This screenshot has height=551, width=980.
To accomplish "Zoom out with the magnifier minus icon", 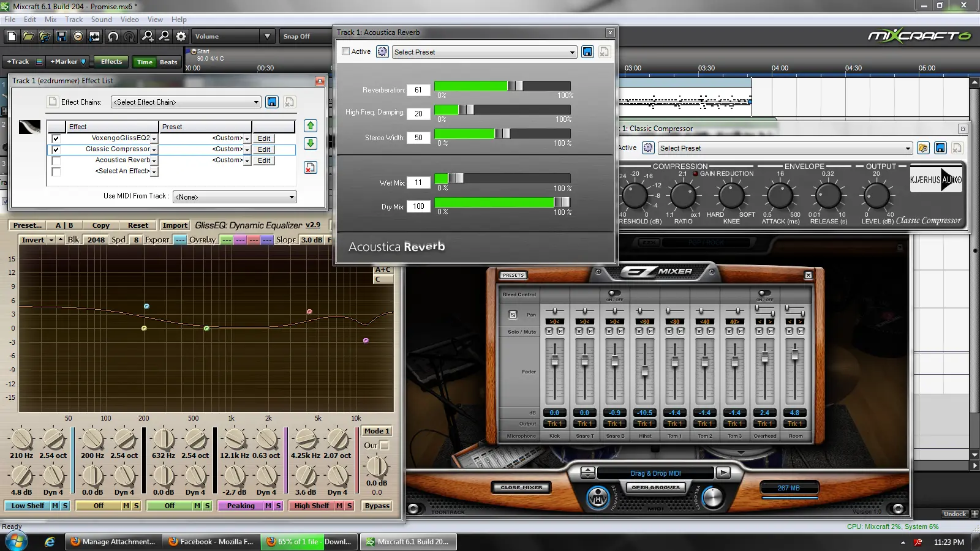I will click(164, 37).
